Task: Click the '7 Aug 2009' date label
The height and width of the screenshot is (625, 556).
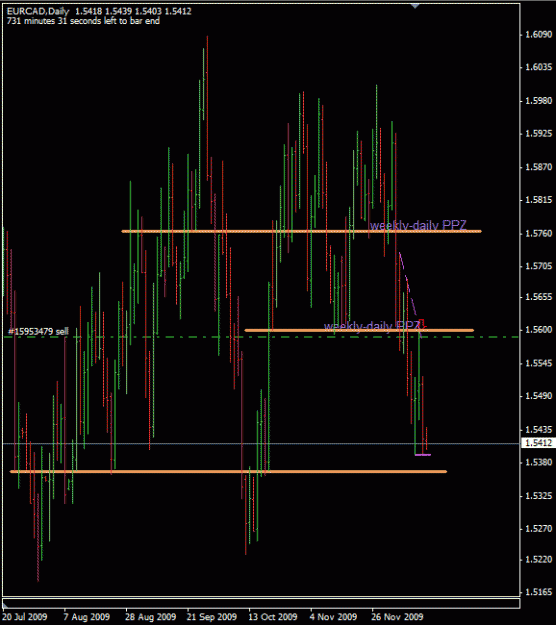Action: (87, 617)
